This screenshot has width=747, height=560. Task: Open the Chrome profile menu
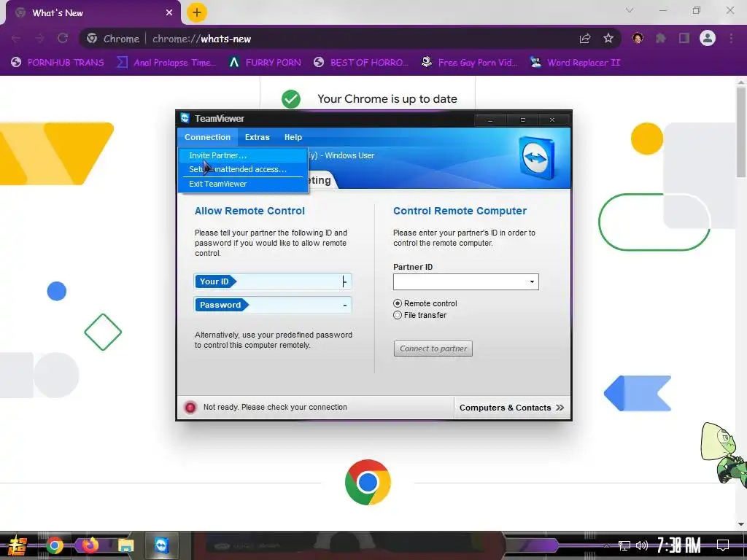[708, 38]
